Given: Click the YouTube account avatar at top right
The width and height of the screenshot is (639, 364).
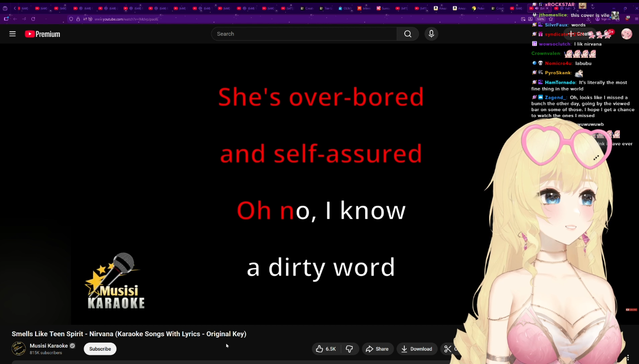Looking at the screenshot, I should pyautogui.click(x=627, y=34).
